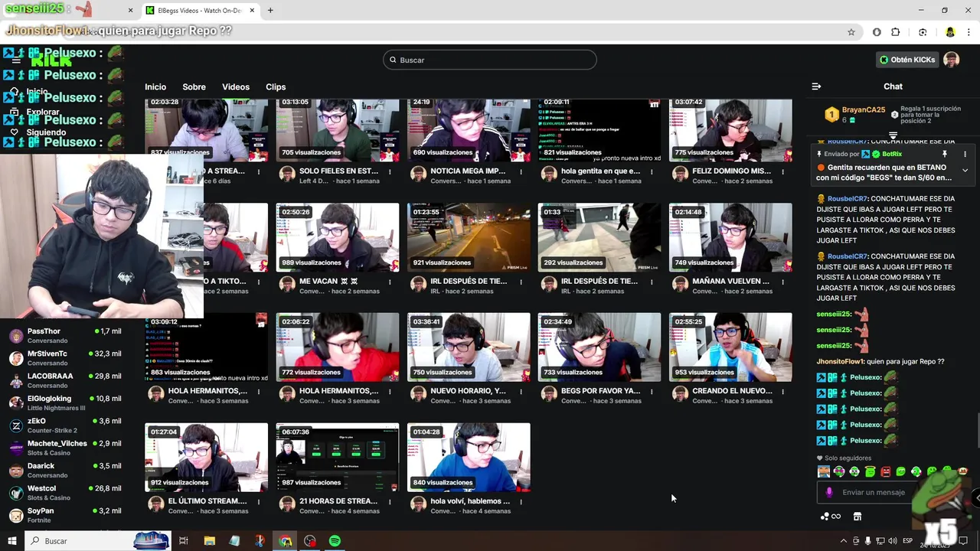The height and width of the screenshot is (551, 980).
Task: Open Task View on taskbar
Action: tap(184, 541)
